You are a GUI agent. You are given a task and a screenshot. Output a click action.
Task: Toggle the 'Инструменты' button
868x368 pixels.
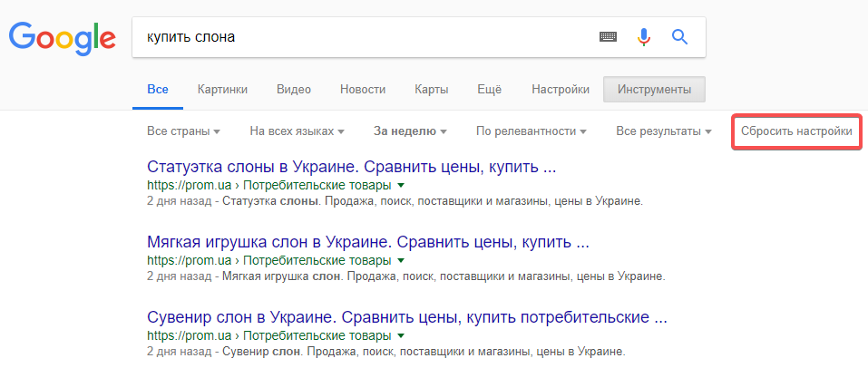point(654,90)
